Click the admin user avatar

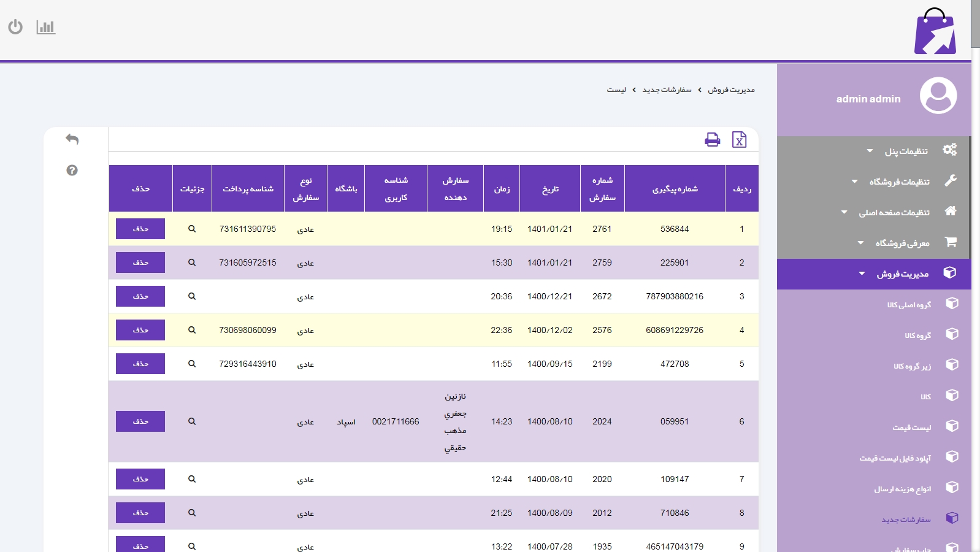pos(938,95)
